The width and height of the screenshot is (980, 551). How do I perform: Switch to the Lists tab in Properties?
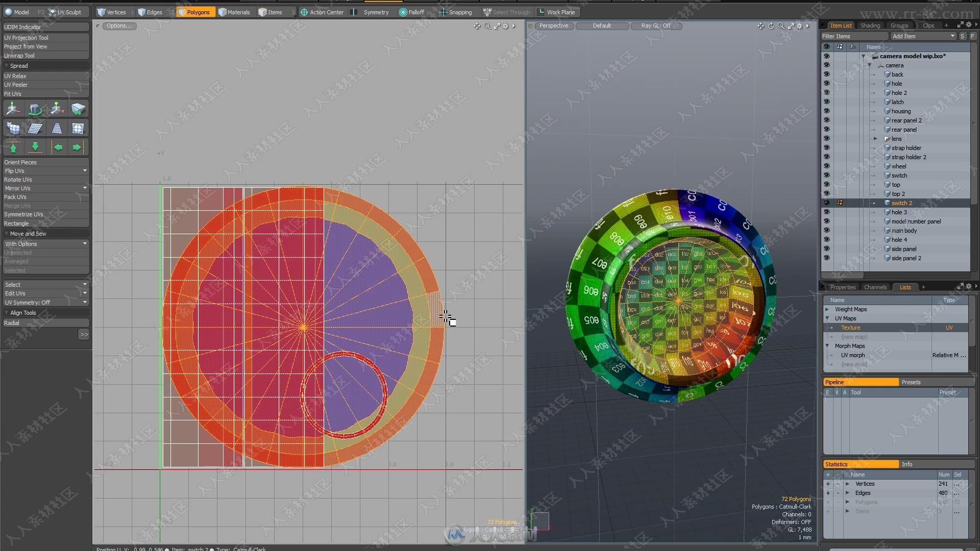coord(904,287)
